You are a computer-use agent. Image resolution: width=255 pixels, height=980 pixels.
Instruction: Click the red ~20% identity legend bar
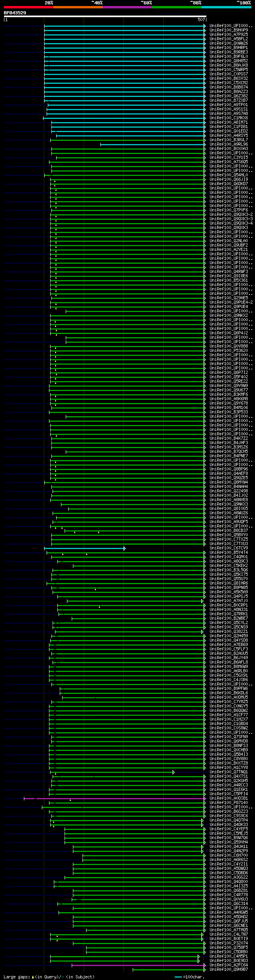tap(28, 7)
